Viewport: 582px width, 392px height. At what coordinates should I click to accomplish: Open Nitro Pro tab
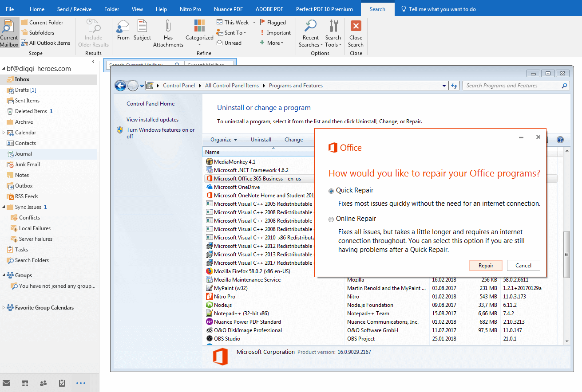coord(190,9)
